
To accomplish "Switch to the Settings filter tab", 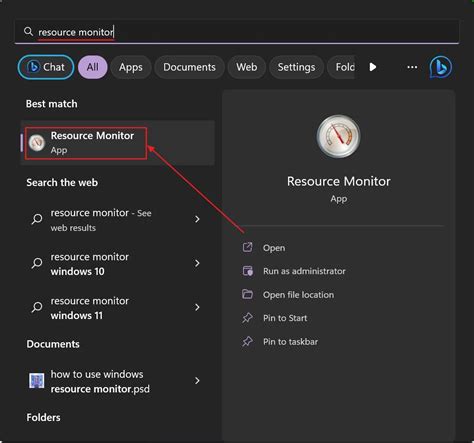I will [x=296, y=67].
